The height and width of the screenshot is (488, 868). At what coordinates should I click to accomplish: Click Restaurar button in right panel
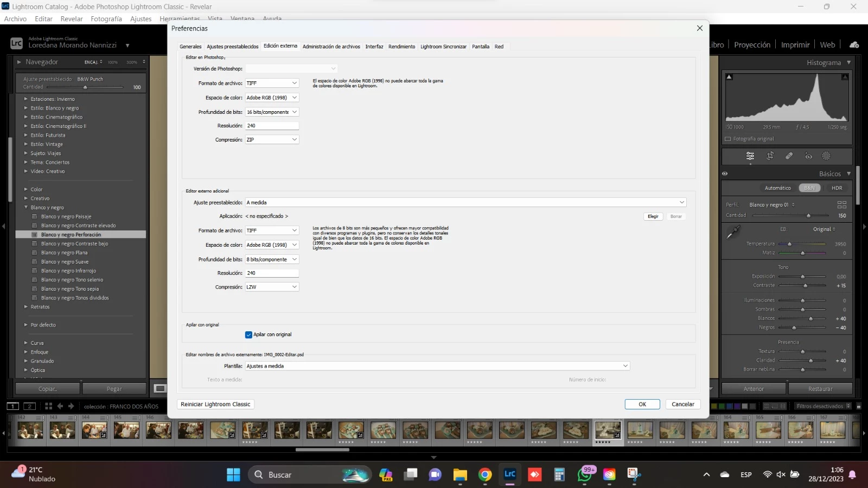pos(820,389)
